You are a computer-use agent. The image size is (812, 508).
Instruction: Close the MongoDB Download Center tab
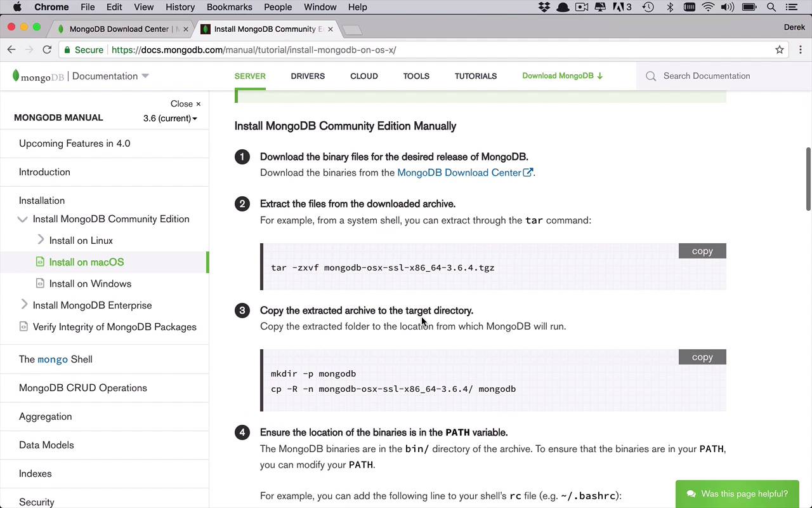click(185, 29)
